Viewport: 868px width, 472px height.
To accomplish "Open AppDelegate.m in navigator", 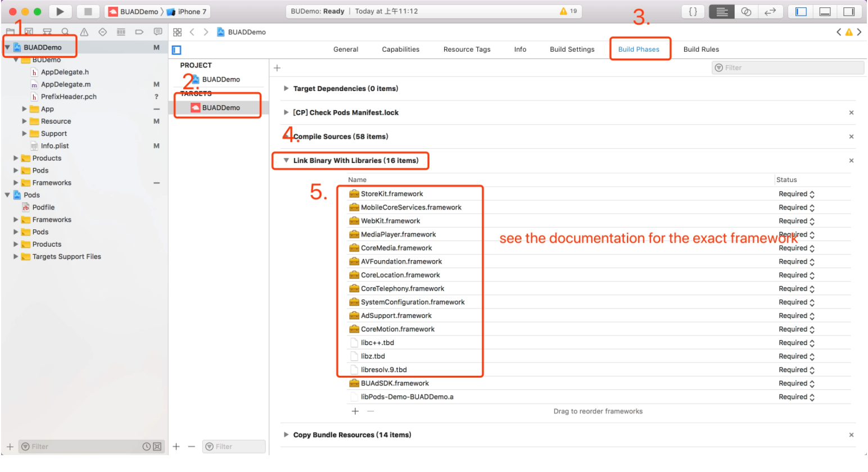I will click(x=66, y=84).
